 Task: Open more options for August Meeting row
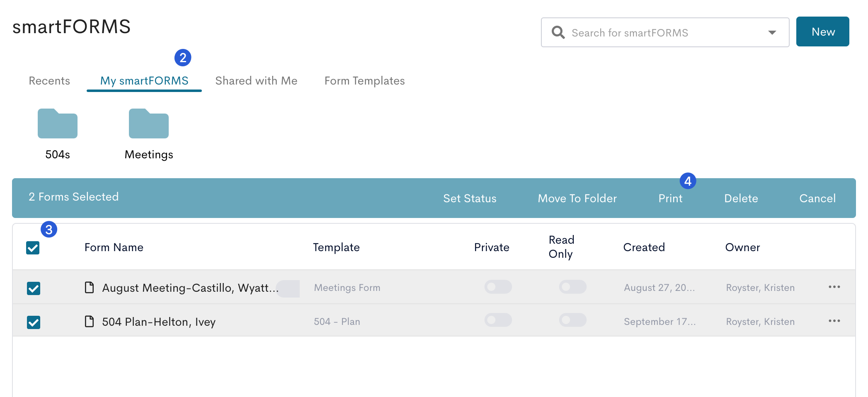coord(834,287)
